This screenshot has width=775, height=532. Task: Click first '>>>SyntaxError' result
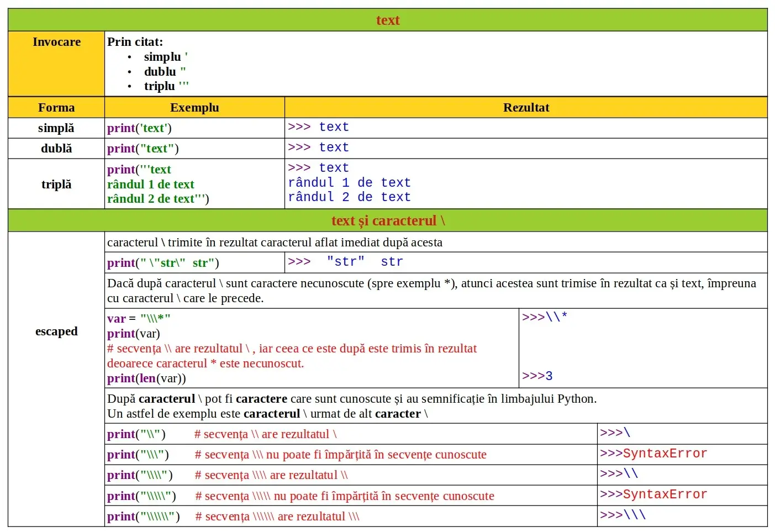coord(653,454)
